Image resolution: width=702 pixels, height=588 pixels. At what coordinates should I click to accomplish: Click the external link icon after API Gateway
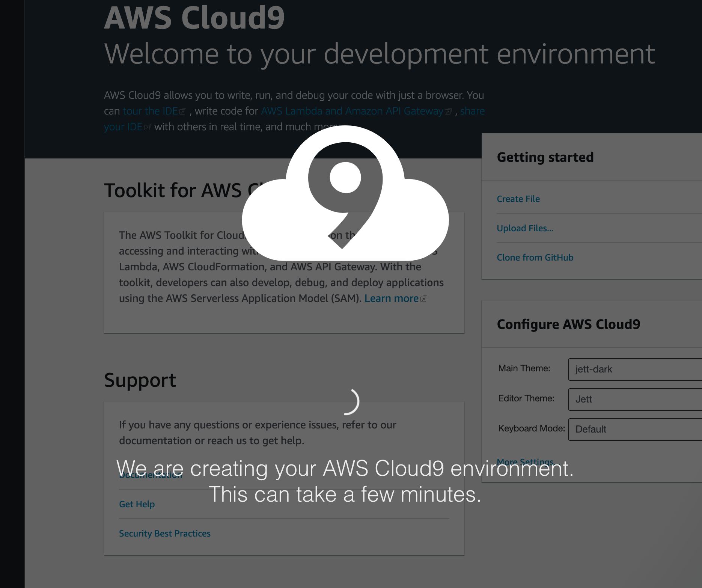pyautogui.click(x=448, y=112)
